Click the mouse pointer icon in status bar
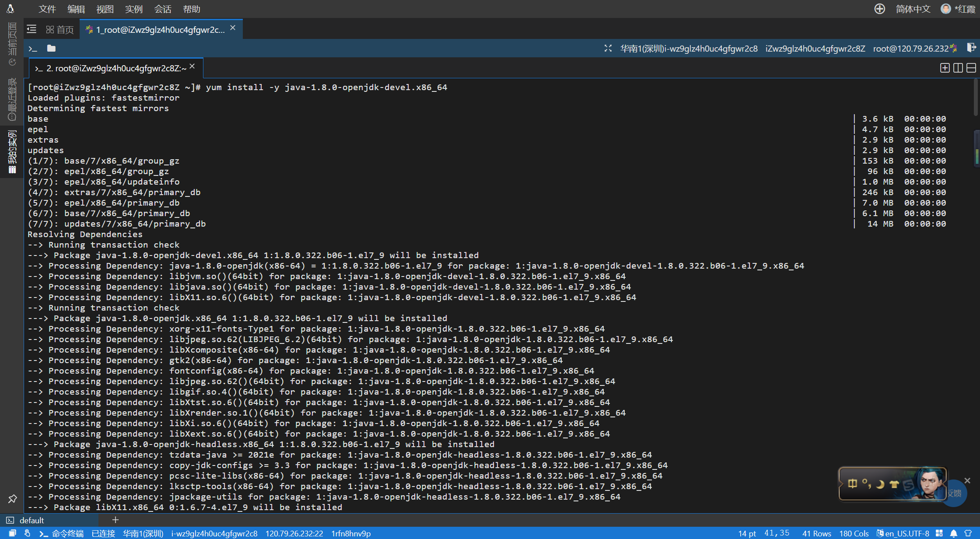 [27, 533]
